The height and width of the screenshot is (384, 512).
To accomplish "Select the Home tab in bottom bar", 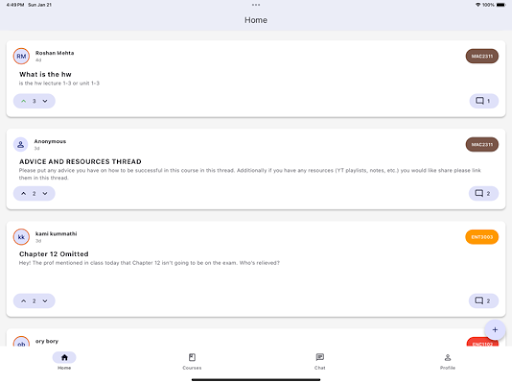I will (x=64, y=361).
